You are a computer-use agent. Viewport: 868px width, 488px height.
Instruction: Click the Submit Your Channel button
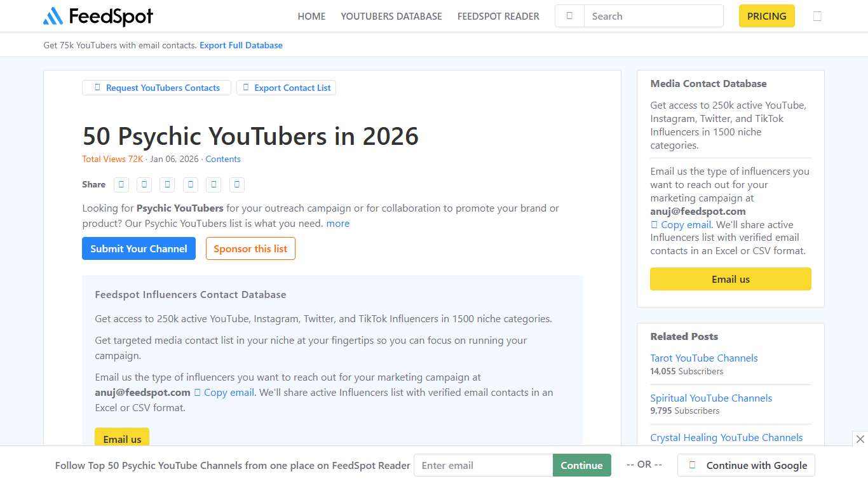coord(139,248)
